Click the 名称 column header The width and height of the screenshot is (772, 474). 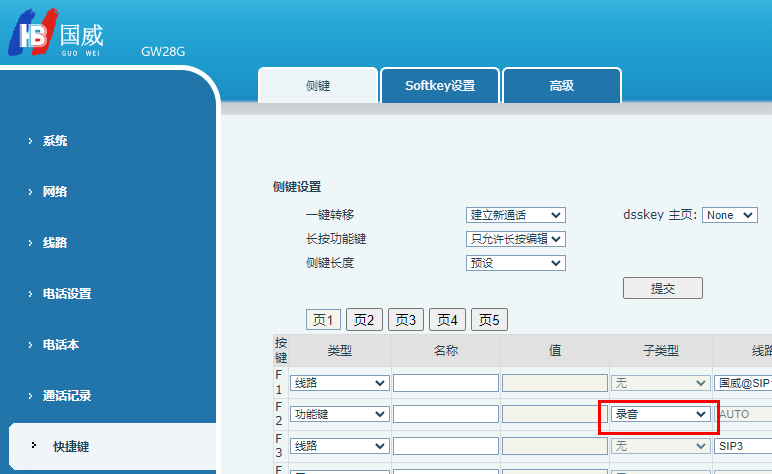(x=446, y=350)
